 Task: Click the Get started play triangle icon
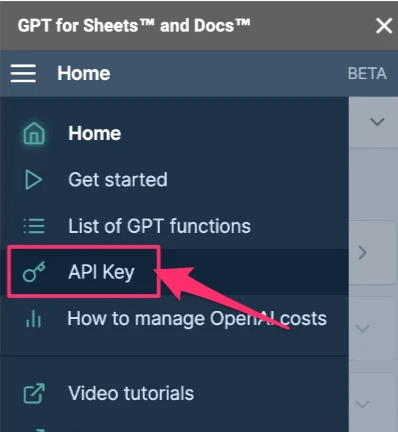tap(33, 180)
